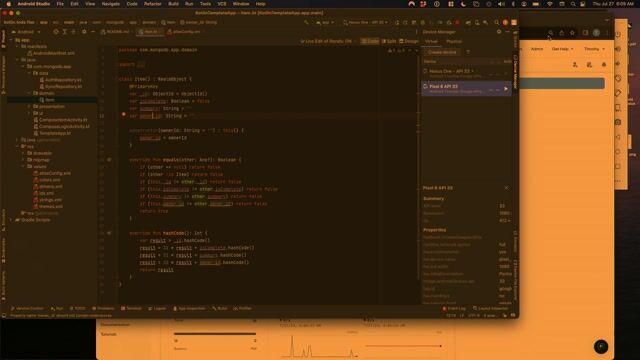Open the App Inspection tool window
The height and width of the screenshot is (360, 640).
tap(189, 309)
